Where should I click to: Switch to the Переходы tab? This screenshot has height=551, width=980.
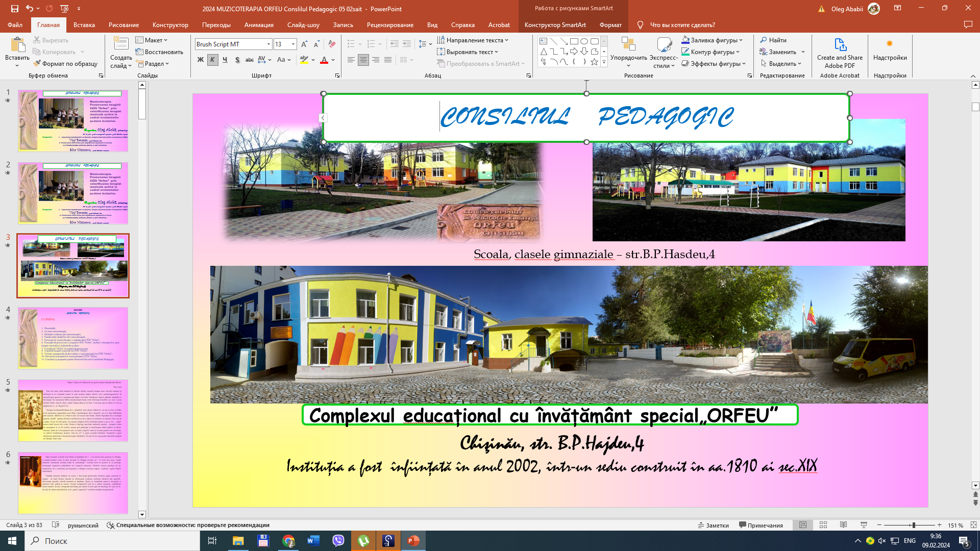pyautogui.click(x=216, y=24)
